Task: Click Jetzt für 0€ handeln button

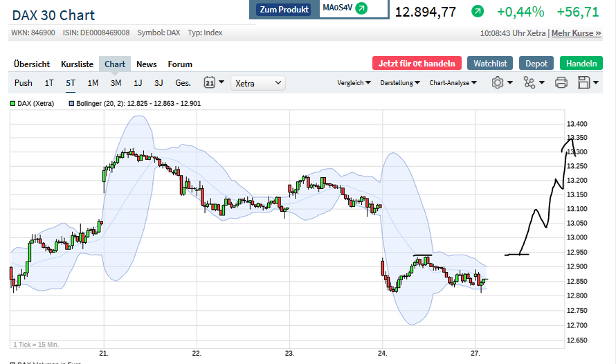Action: [x=417, y=63]
